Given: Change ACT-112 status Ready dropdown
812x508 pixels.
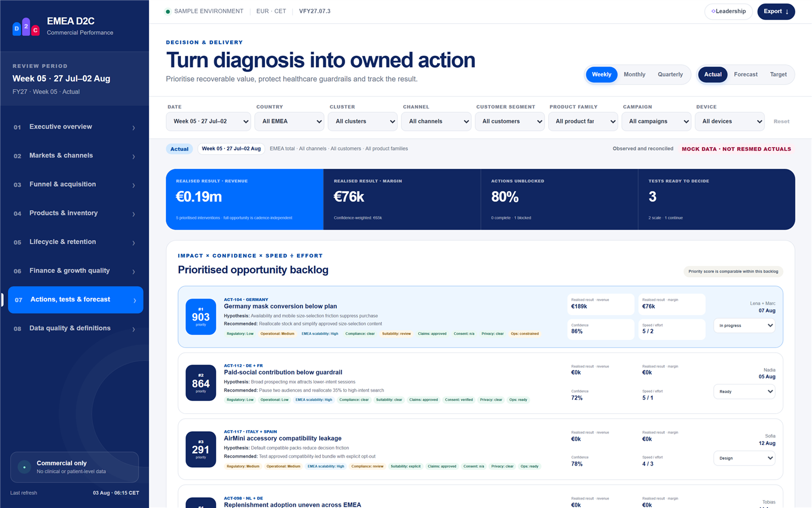Looking at the screenshot, I should tap(744, 392).
